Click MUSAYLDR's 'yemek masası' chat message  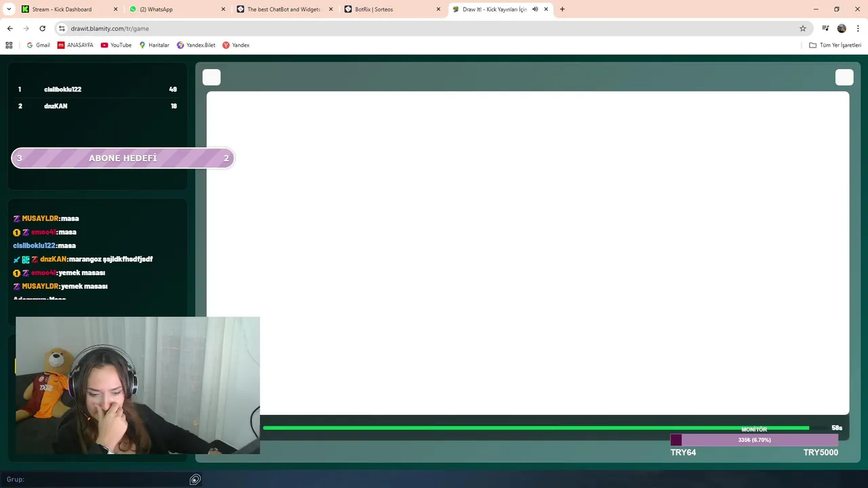pyautogui.click(x=60, y=287)
